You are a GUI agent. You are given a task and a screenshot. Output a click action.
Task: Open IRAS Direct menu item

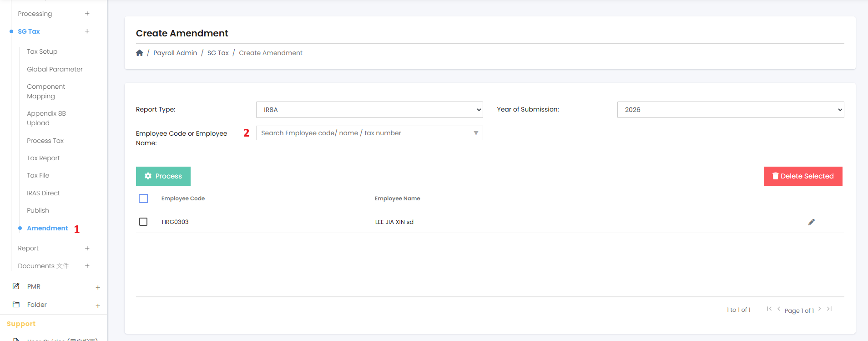pyautogui.click(x=43, y=193)
